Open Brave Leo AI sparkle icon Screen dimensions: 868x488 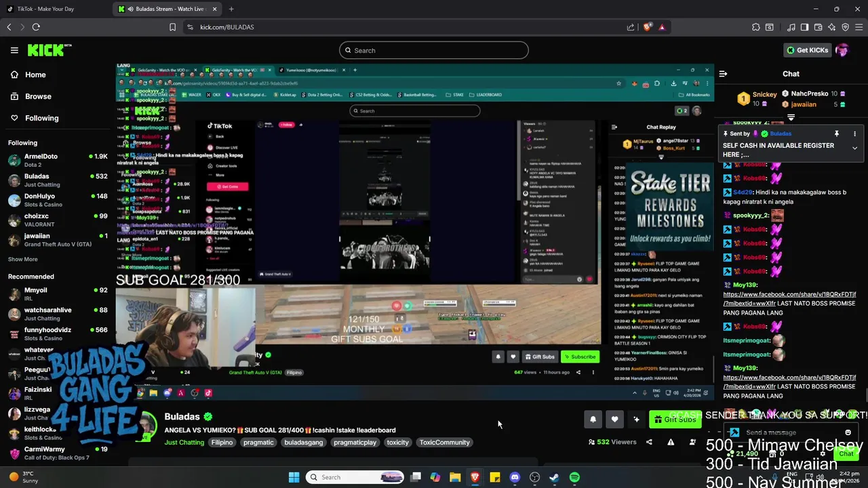coord(832,27)
